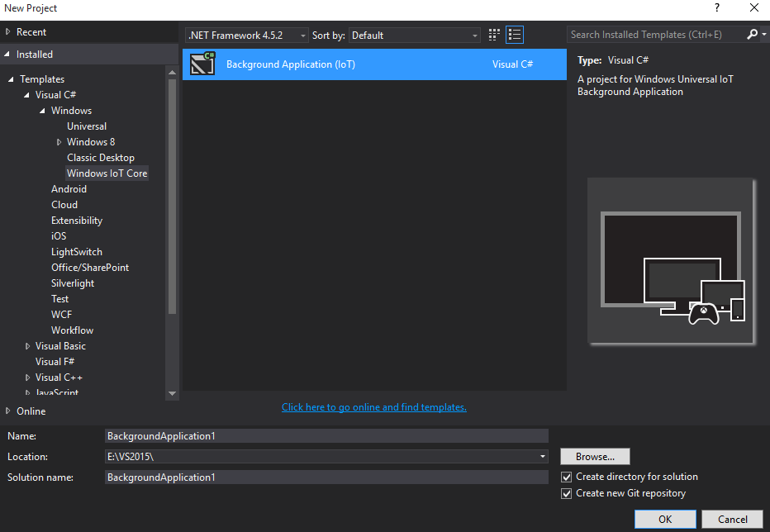Toggle Create new Git repository checkbox

click(567, 493)
